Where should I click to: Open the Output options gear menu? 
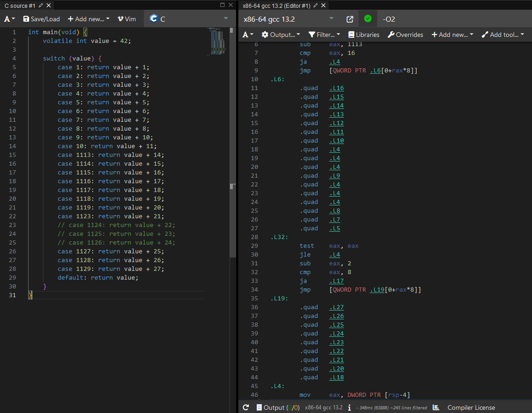click(x=280, y=35)
